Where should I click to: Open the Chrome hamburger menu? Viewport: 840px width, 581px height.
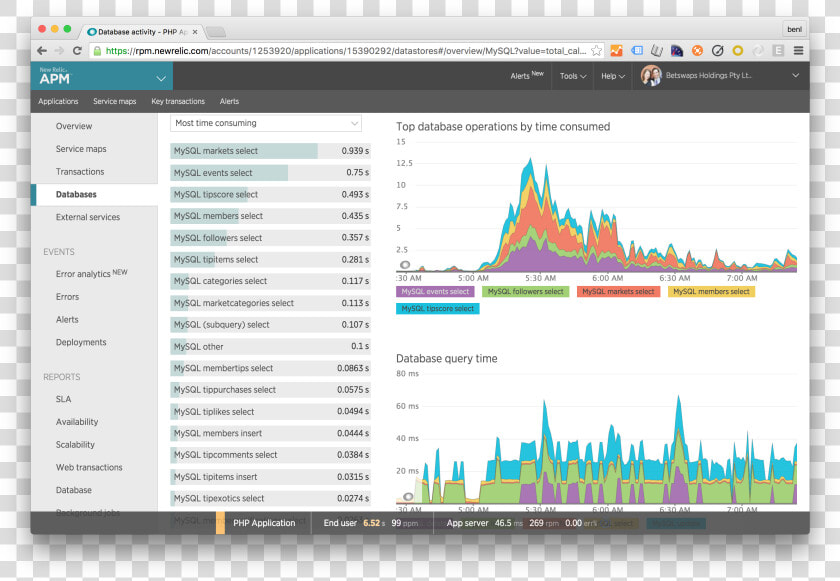798,51
